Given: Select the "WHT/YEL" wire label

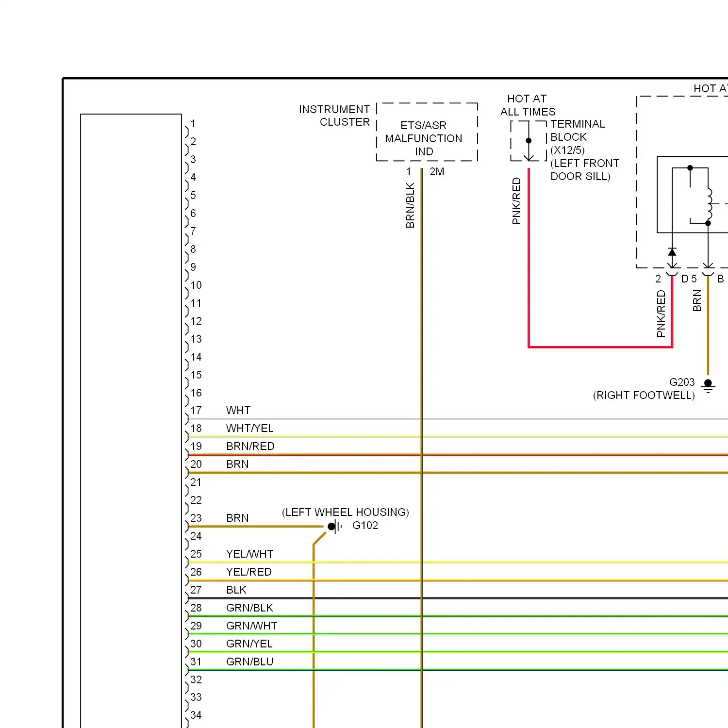Looking at the screenshot, I should click(250, 428).
